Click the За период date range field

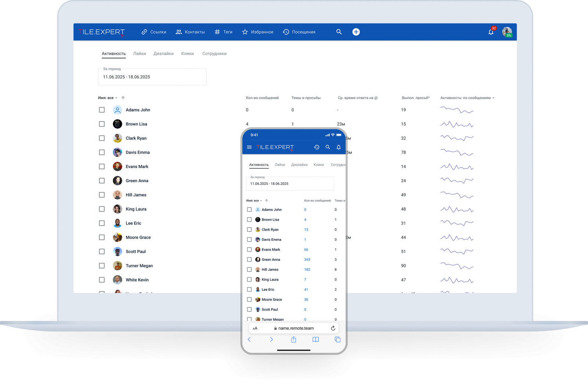tap(152, 77)
